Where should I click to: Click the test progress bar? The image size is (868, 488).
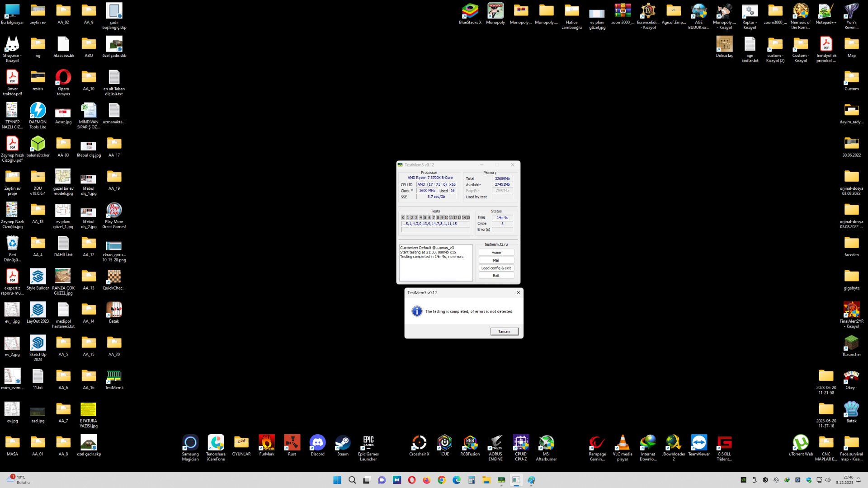[x=435, y=230]
